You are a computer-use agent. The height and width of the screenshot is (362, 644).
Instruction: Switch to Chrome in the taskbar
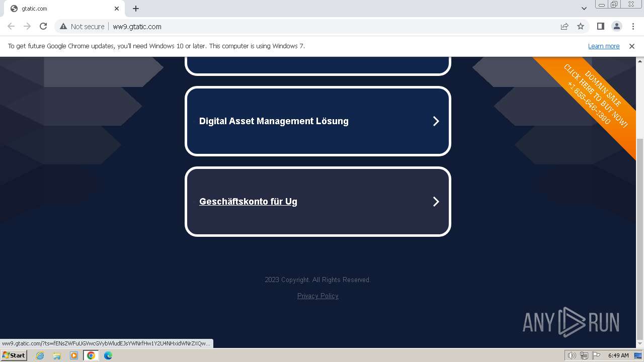pos(91,355)
